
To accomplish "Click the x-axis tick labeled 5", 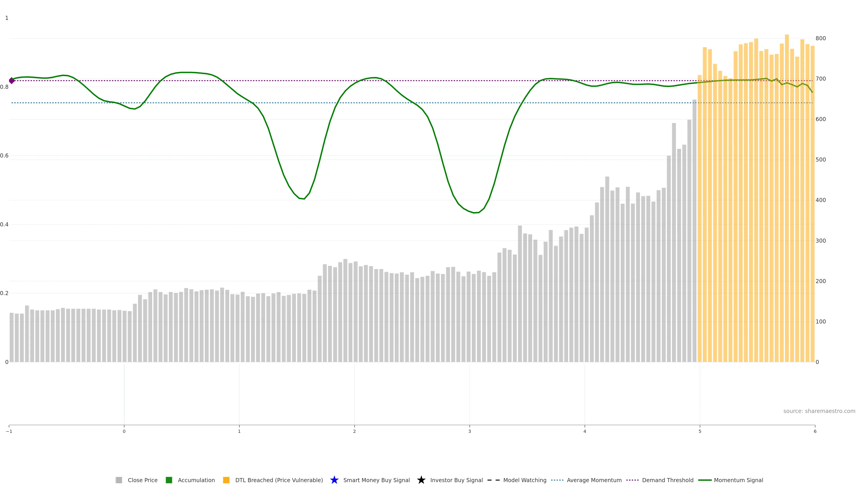I will [700, 432].
